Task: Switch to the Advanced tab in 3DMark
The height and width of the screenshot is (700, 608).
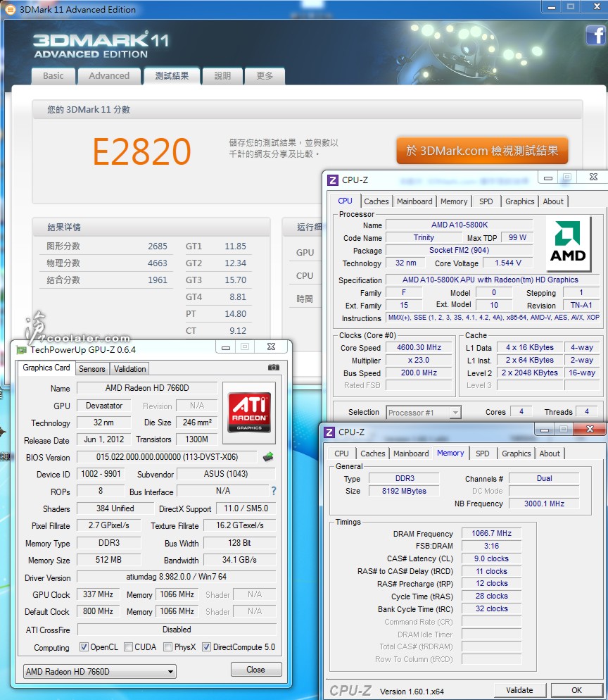Action: coord(109,76)
